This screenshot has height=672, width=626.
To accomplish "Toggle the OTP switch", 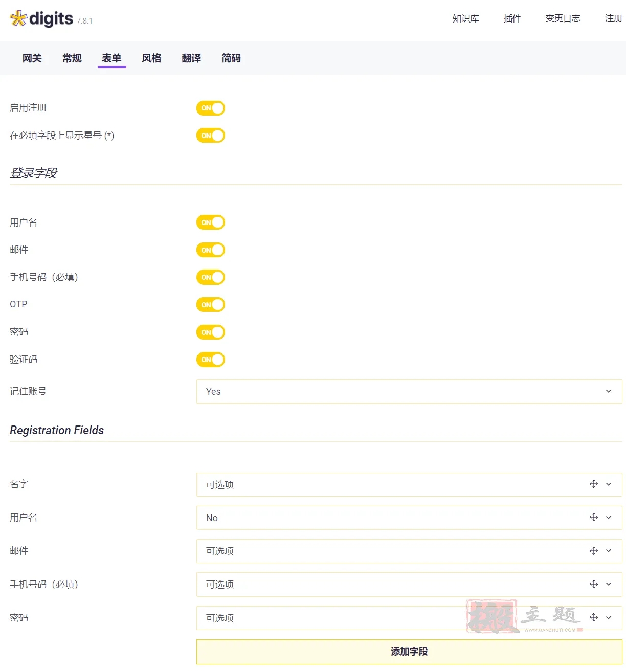I will 211,305.
